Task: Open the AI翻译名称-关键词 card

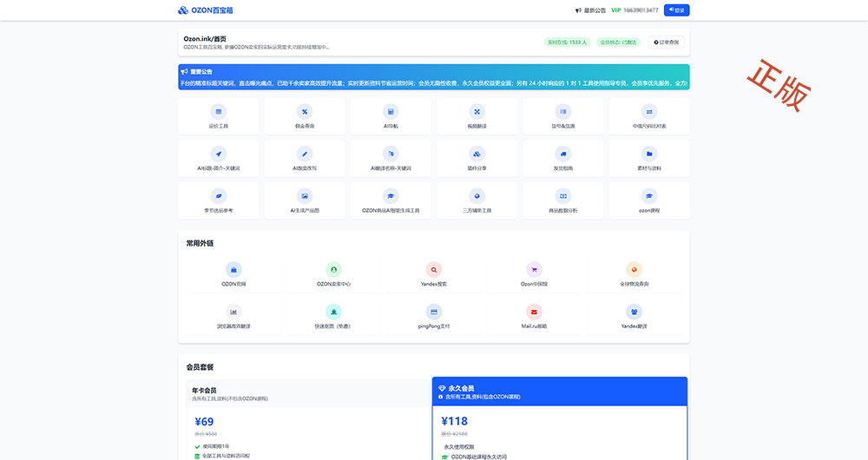Action: tap(391, 158)
